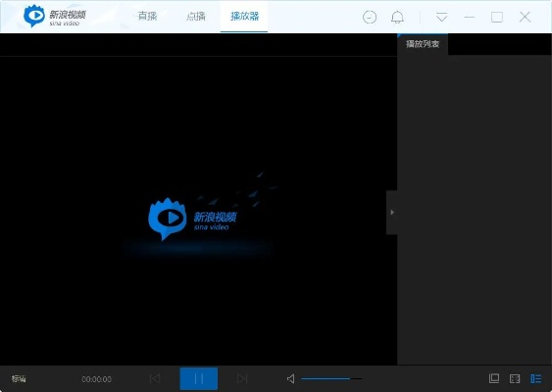Close the Sina Video window

(525, 17)
